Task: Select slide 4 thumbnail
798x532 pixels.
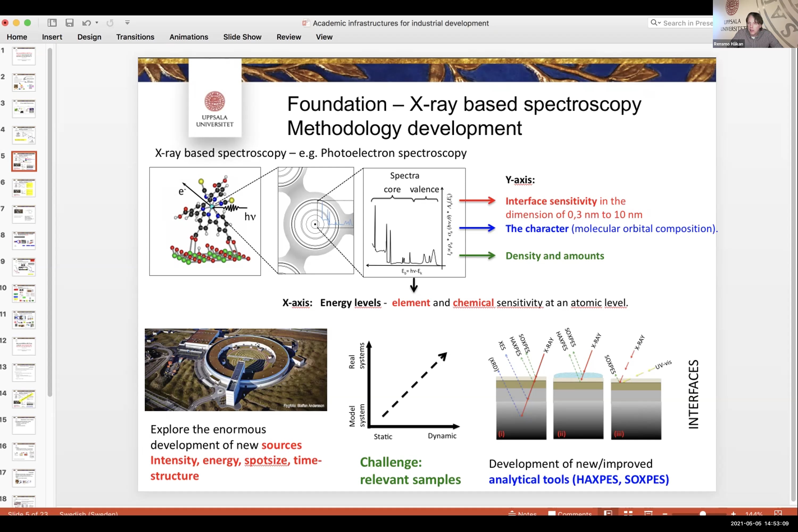Action: tap(24, 135)
